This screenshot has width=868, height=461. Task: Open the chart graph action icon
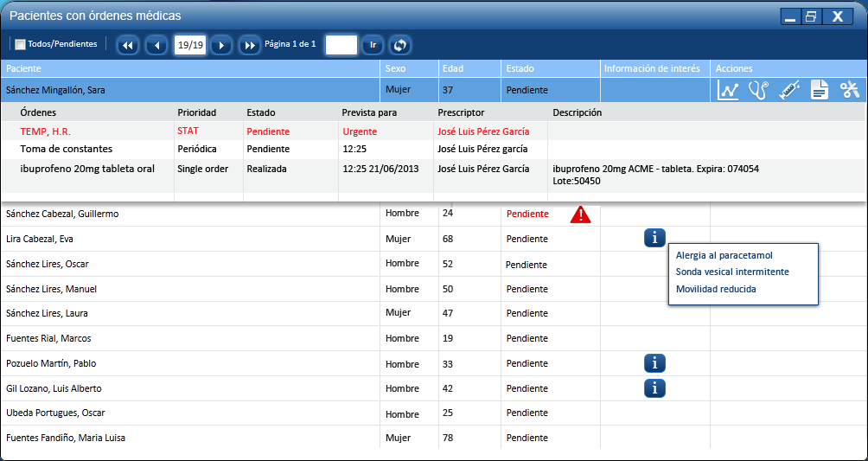pos(728,90)
